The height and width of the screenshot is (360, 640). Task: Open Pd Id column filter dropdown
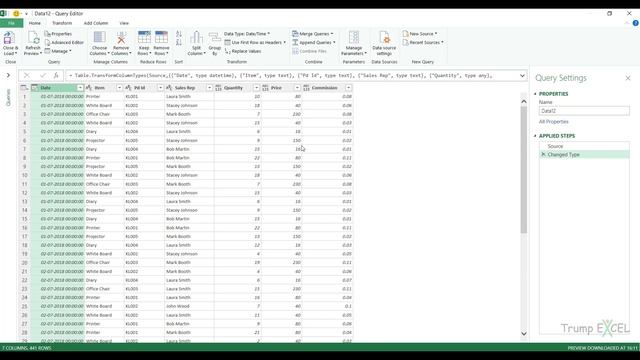pyautogui.click(x=160, y=88)
